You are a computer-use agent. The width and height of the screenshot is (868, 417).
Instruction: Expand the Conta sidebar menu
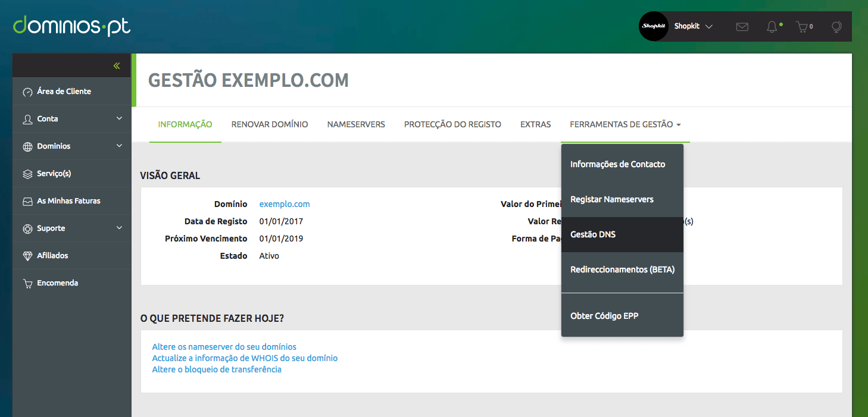pyautogui.click(x=71, y=119)
